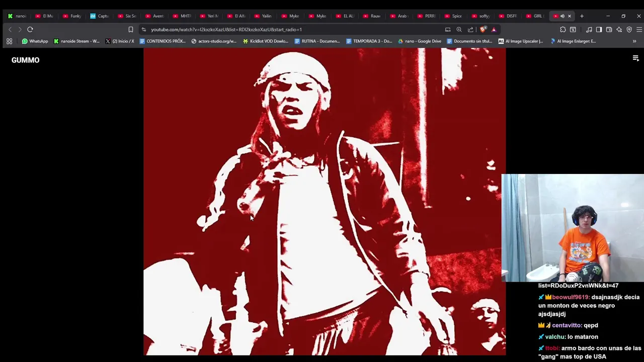The image size is (644, 362).
Task: Open the Brave Wallet icon
Action: point(609,29)
